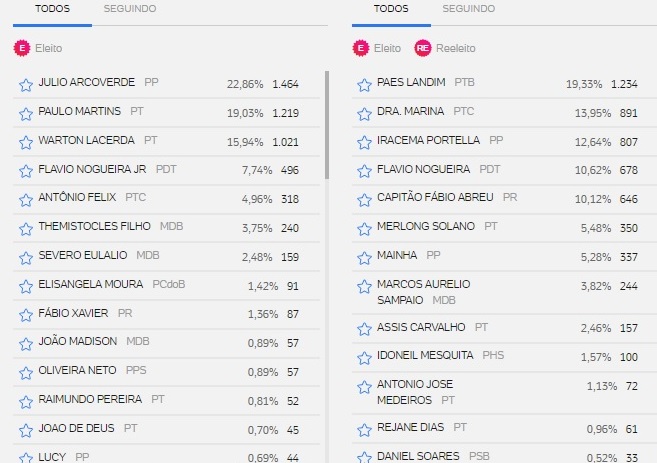Click the Reeleito legend badge
Image resolution: width=657 pixels, height=463 pixels.
pos(423,48)
